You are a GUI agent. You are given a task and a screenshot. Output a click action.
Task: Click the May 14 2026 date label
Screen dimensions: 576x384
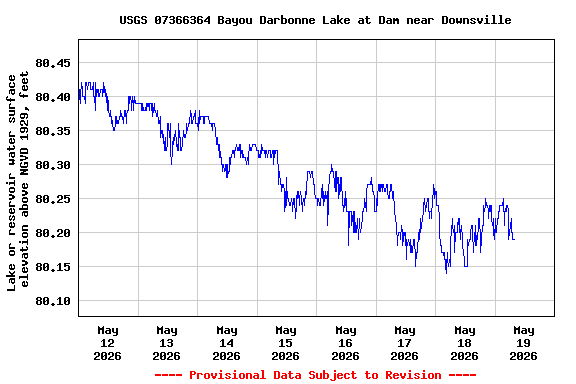pyautogui.click(x=226, y=343)
